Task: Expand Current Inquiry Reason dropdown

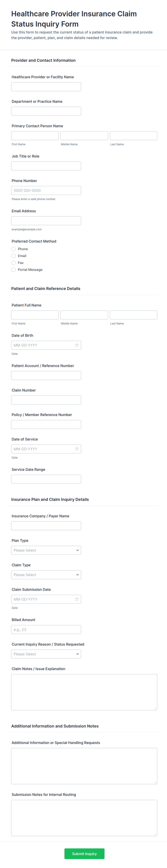Action: point(46,654)
